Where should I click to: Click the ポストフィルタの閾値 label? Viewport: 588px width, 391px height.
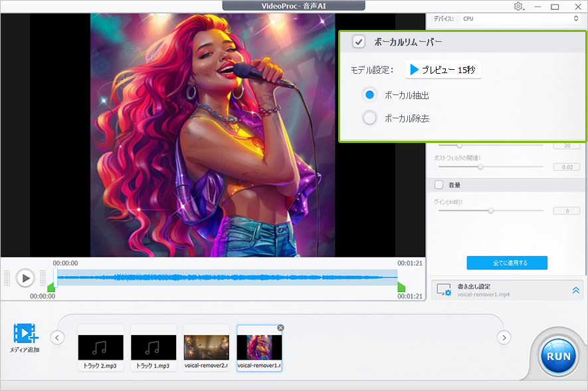(457, 158)
